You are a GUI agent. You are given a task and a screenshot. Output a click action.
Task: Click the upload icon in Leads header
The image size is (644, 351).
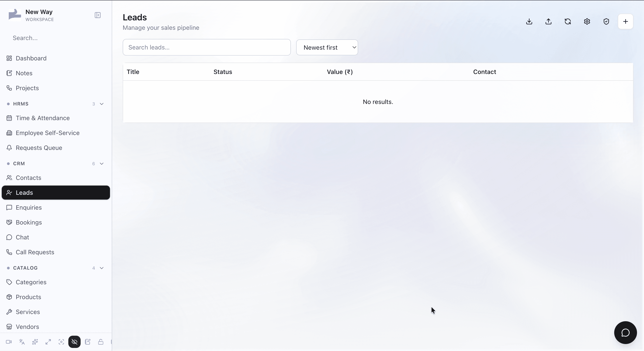click(x=548, y=21)
